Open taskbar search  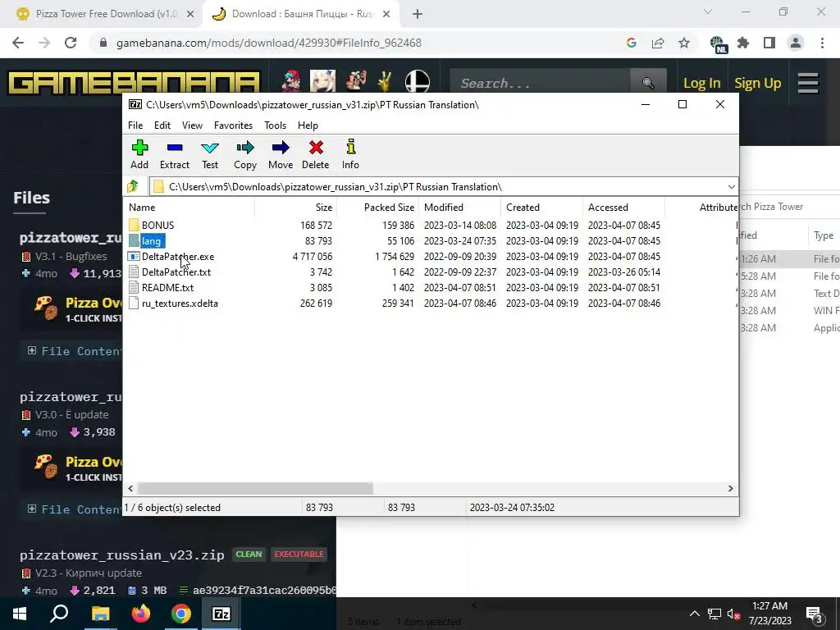tap(59, 614)
